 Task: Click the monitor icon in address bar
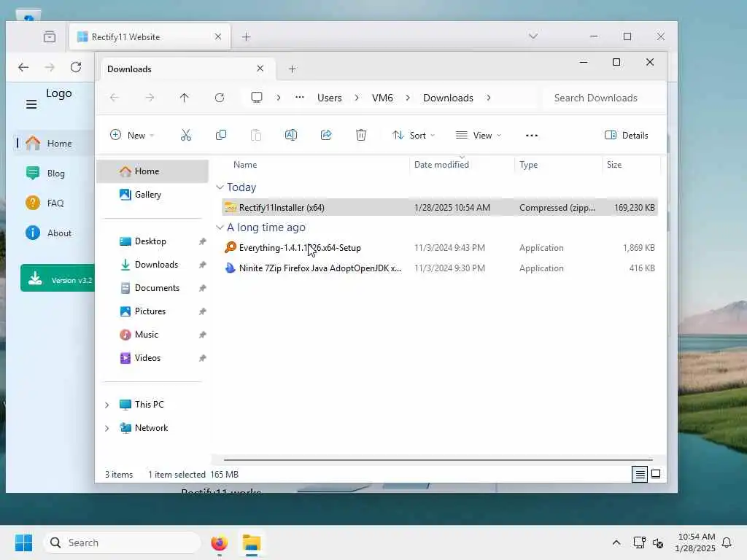click(257, 98)
